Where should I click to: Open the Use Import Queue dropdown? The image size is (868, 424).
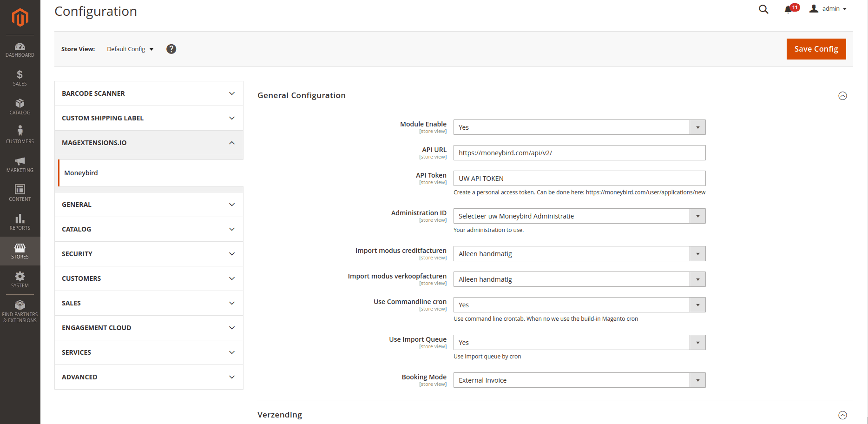(x=579, y=343)
